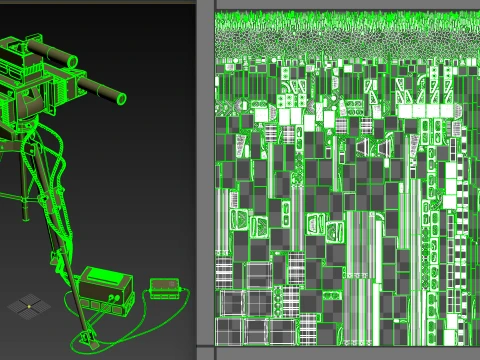Select the upper gun barrel on the model
Screen dimensions: 480x360
pos(52,53)
